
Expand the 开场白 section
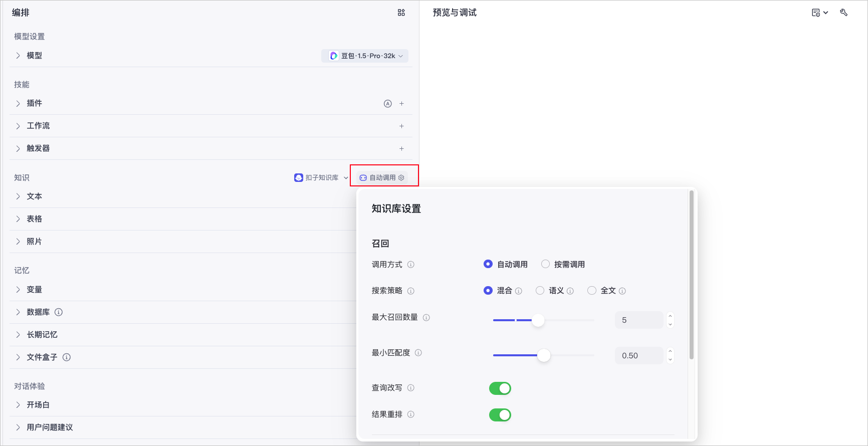pos(18,405)
